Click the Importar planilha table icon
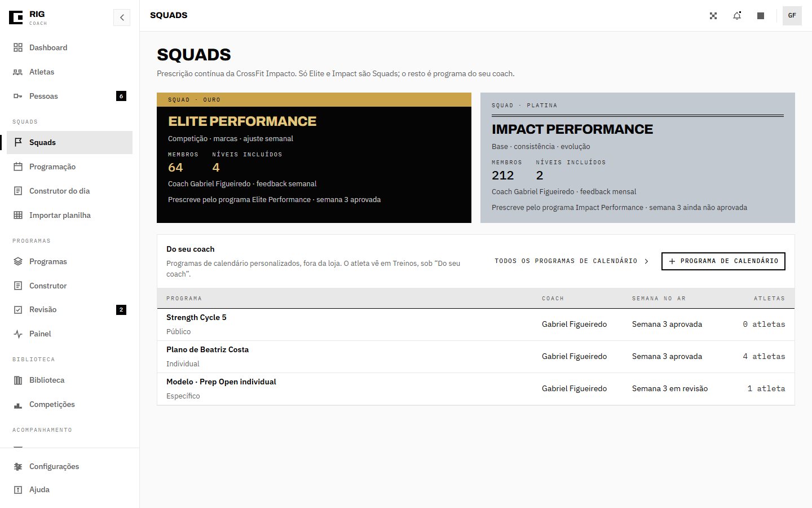 coord(18,215)
